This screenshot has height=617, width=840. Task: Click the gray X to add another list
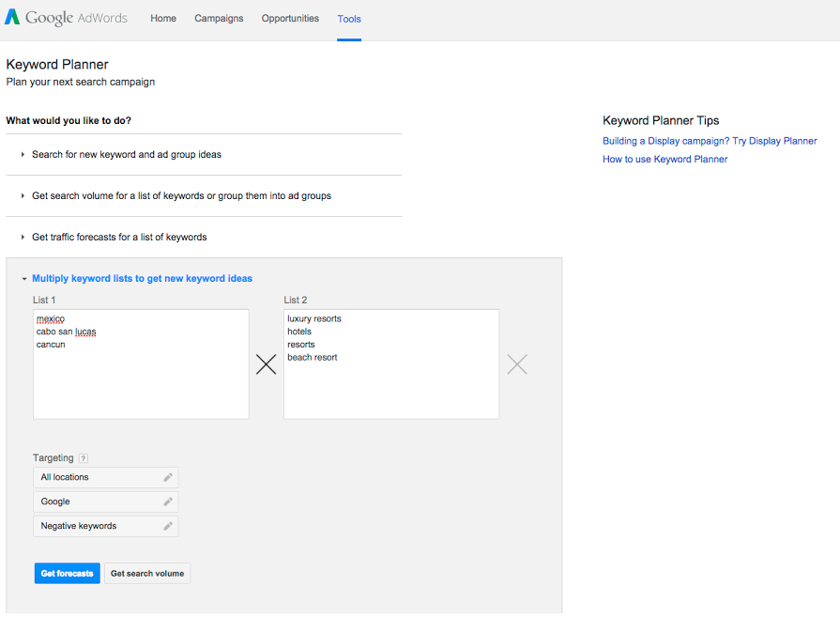pos(517,364)
